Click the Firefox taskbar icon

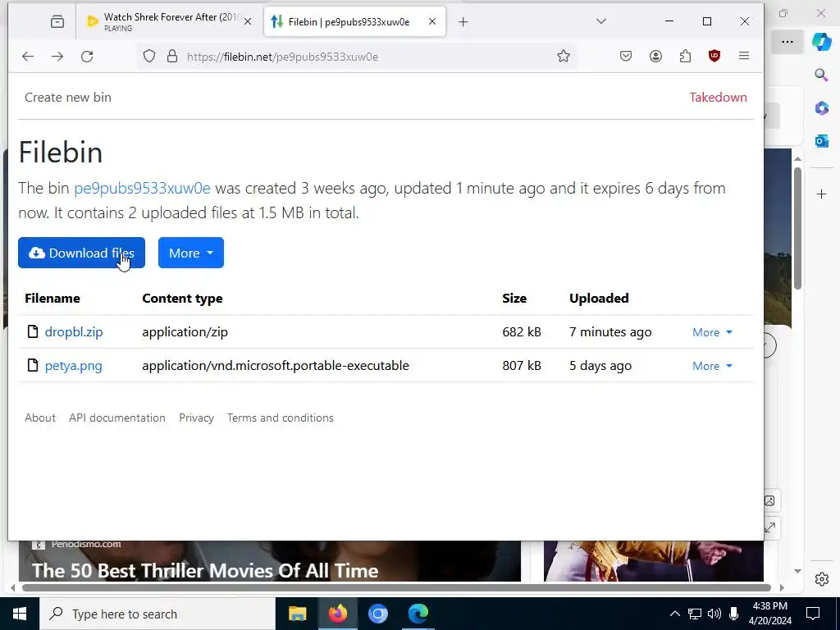tap(337, 614)
